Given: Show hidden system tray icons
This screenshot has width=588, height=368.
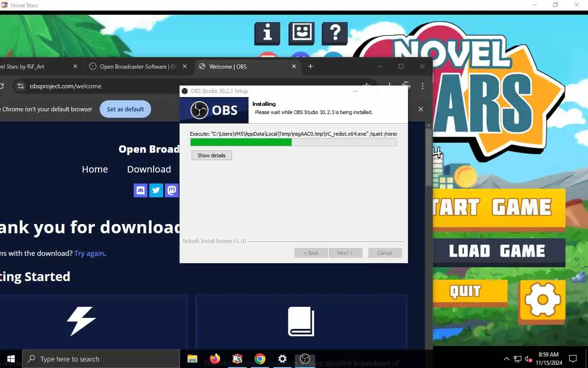Looking at the screenshot, I should coord(507,359).
